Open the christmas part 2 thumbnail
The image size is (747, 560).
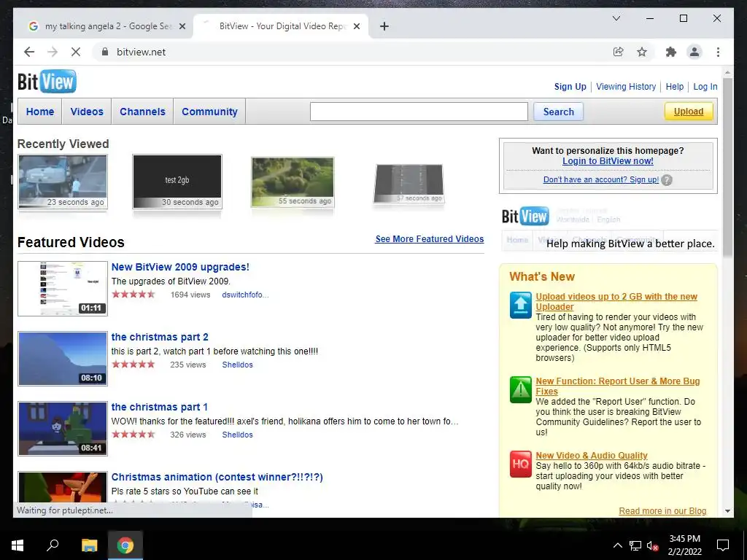tap(63, 359)
